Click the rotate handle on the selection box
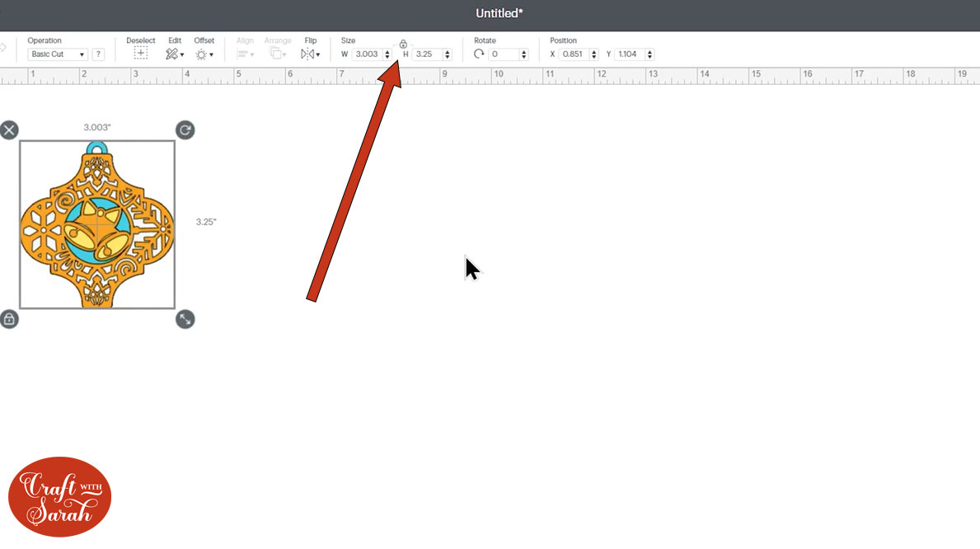 [x=185, y=130]
